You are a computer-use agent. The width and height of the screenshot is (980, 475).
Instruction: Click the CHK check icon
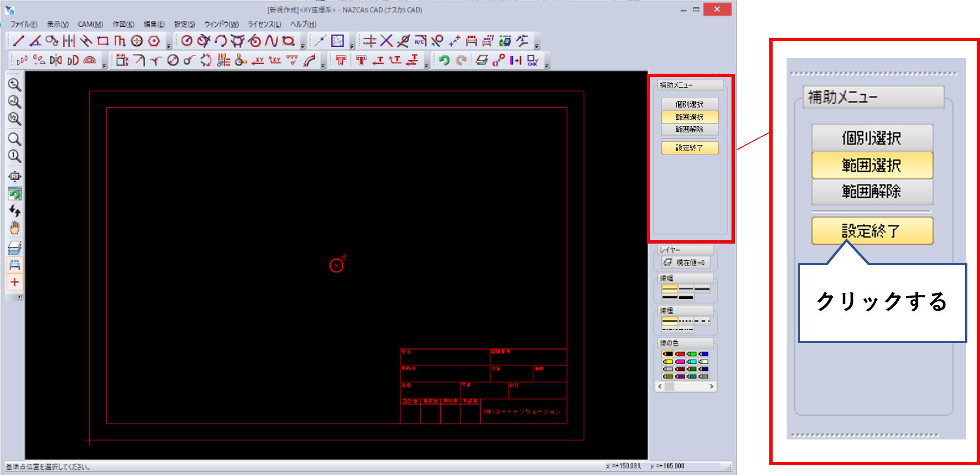[x=533, y=60]
